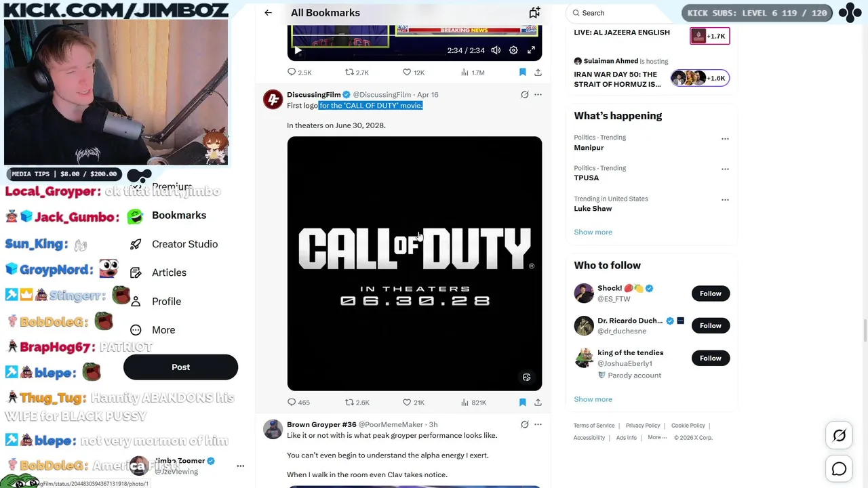Click the back arrow beside All Bookmarks
This screenshot has width=868, height=488.
pos(269,13)
